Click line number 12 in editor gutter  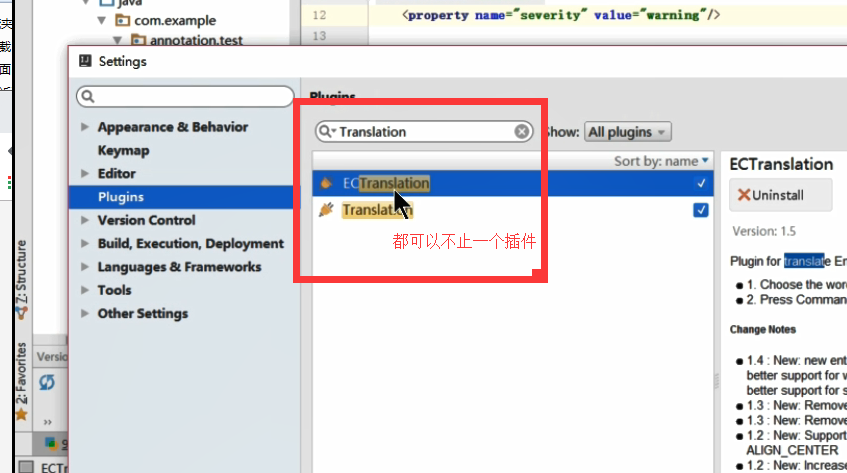(x=319, y=15)
